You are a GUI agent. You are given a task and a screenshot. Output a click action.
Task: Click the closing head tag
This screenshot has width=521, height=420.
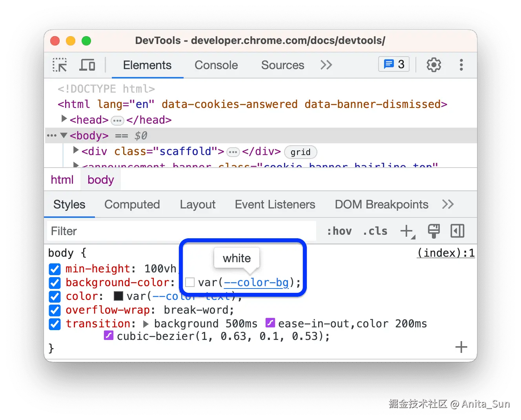pyautogui.click(x=149, y=120)
